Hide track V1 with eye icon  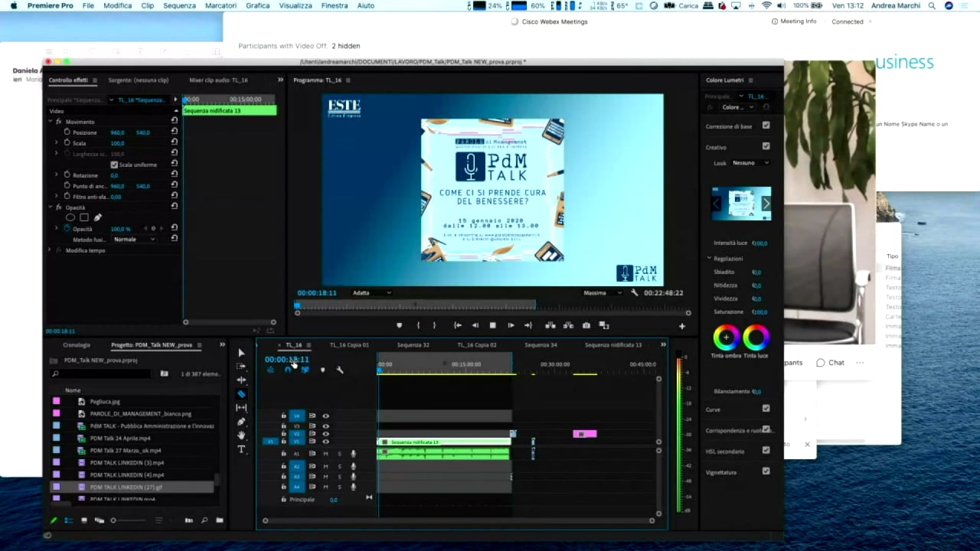(x=325, y=442)
